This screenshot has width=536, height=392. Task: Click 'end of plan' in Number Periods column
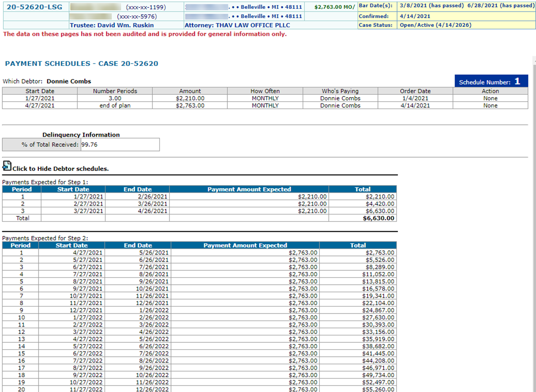115,105
